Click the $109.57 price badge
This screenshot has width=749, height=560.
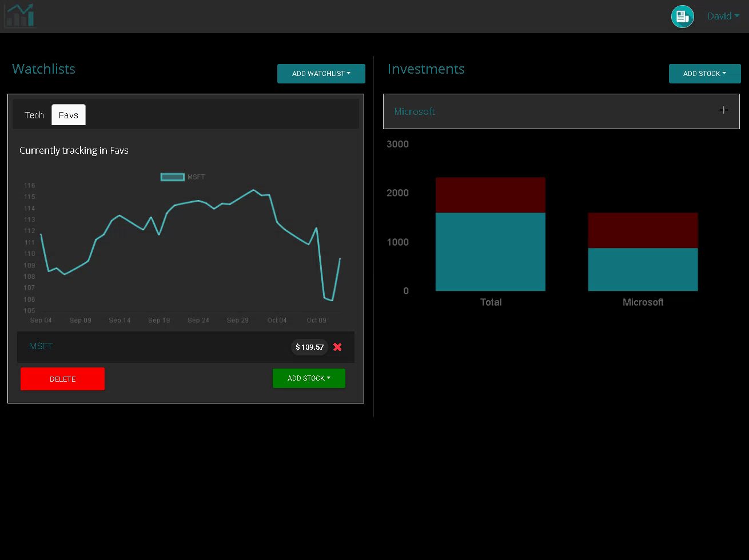tap(309, 347)
